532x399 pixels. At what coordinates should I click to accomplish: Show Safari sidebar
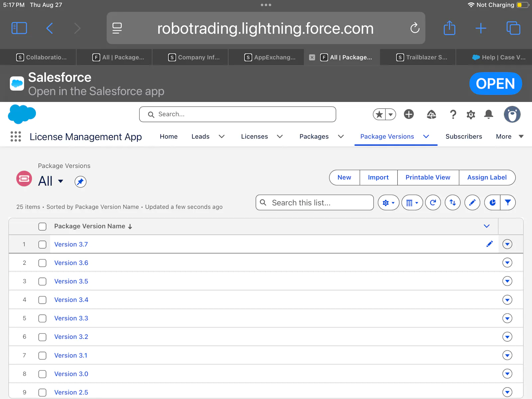click(19, 28)
